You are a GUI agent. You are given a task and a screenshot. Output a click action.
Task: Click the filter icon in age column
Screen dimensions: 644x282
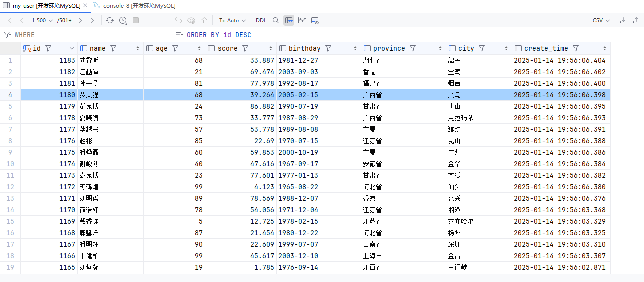175,48
